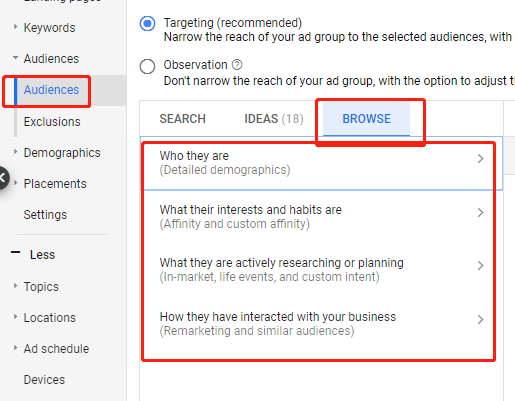Click the chevron beside interests and habits
The image size is (515, 401).
click(x=480, y=213)
